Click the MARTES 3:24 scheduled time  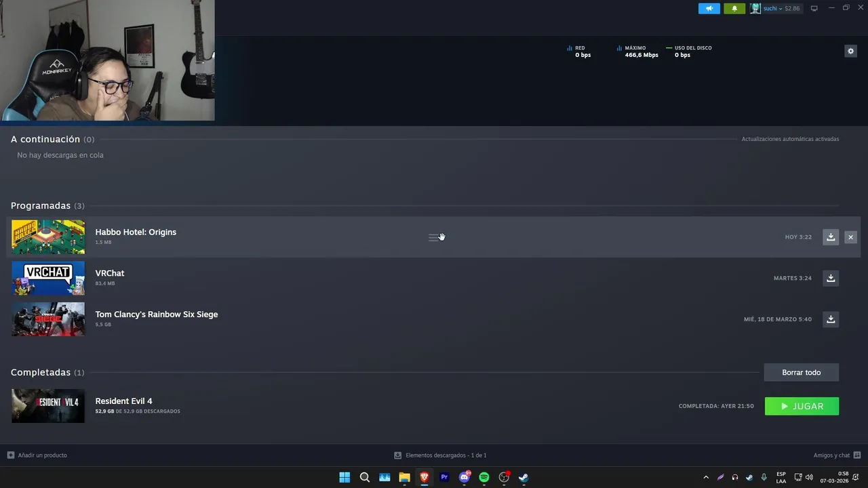click(793, 278)
